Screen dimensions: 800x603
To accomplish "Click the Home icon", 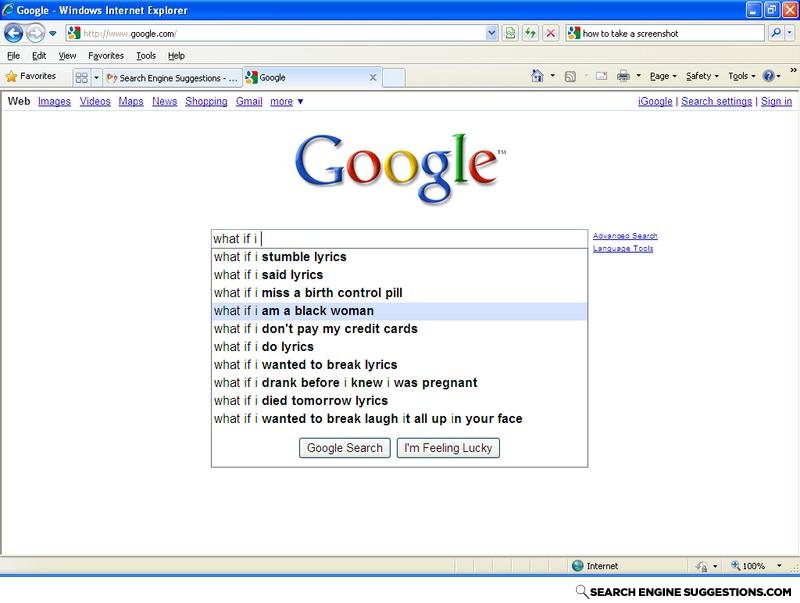I will click(537, 76).
